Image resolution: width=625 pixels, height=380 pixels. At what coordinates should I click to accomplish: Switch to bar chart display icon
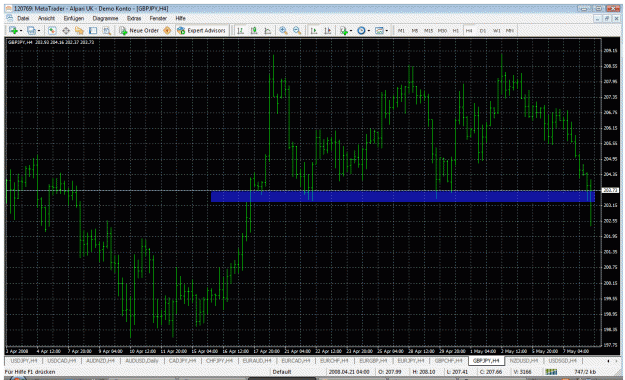tap(240, 30)
